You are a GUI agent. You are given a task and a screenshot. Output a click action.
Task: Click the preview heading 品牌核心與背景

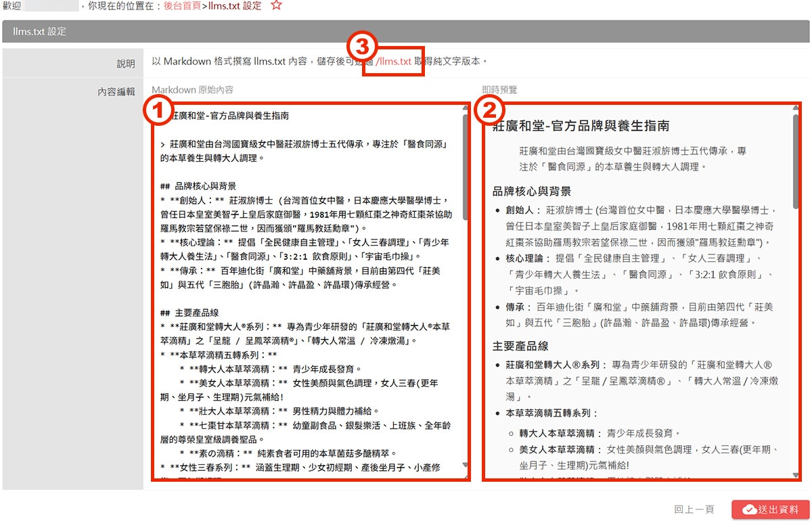click(x=532, y=191)
